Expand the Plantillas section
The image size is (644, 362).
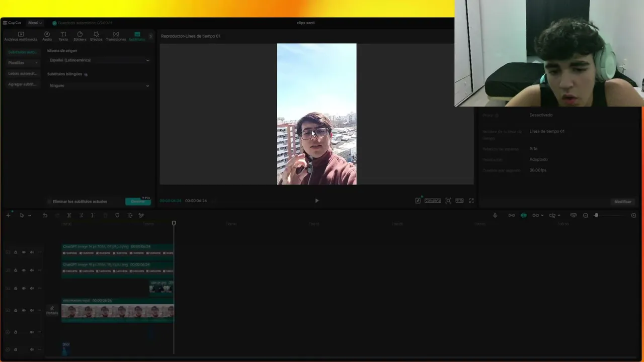(23, 63)
